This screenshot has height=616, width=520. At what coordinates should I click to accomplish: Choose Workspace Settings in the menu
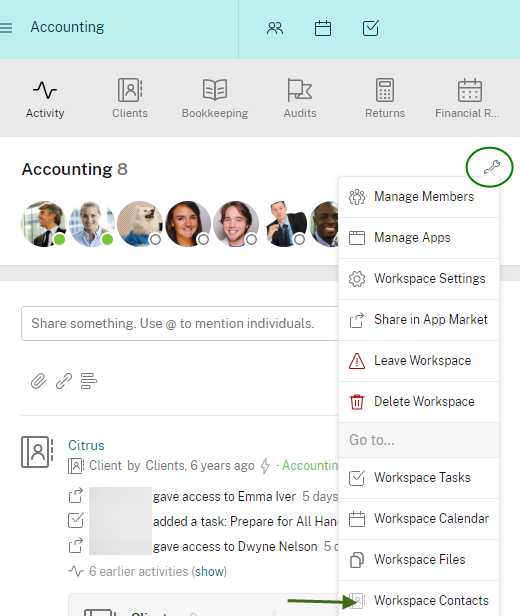point(419,279)
